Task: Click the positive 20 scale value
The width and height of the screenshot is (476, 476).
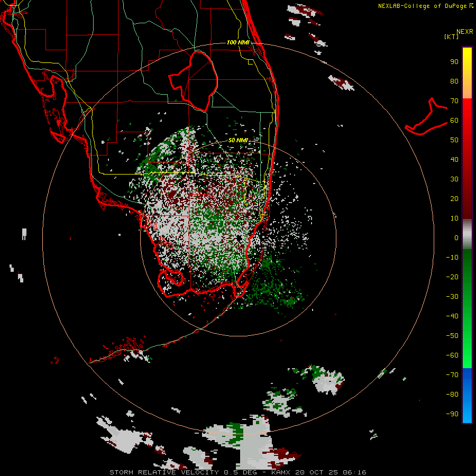Action: (x=454, y=199)
